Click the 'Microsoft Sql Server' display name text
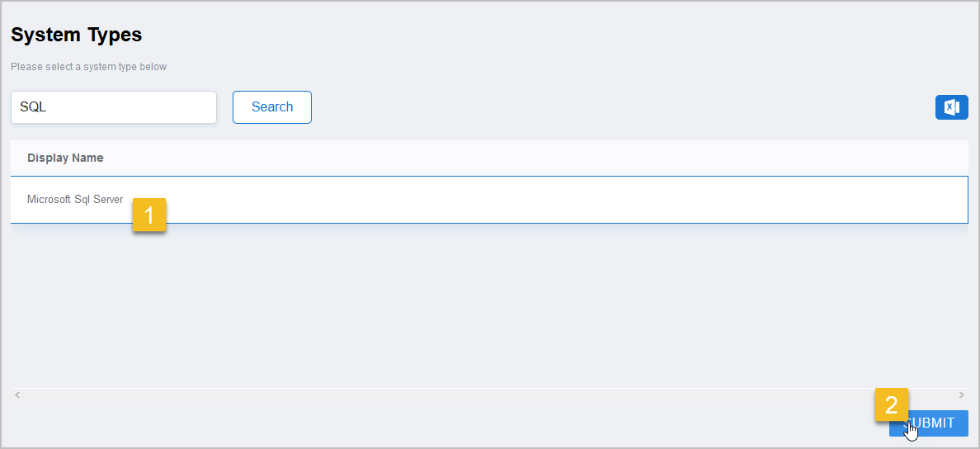980x449 pixels. [75, 200]
